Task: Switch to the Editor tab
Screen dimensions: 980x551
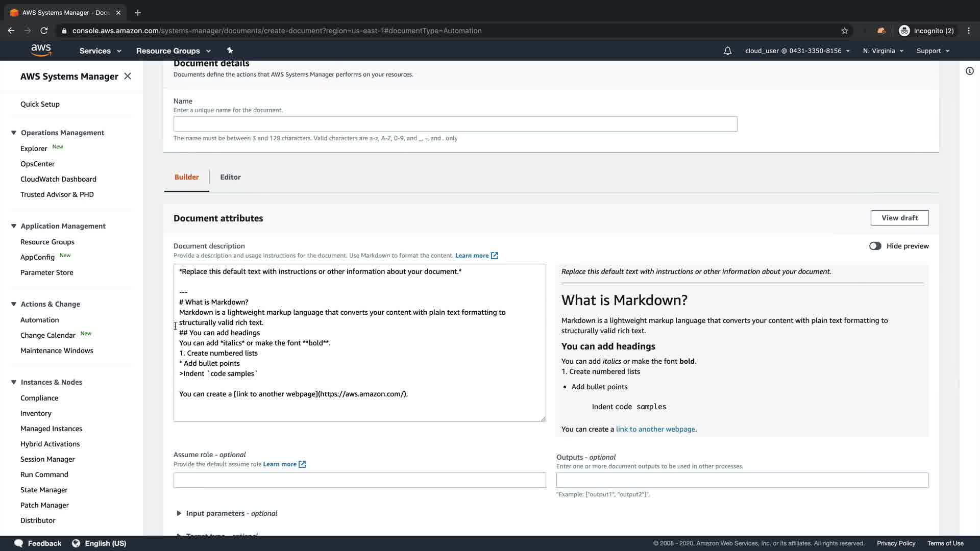Action: click(x=230, y=177)
